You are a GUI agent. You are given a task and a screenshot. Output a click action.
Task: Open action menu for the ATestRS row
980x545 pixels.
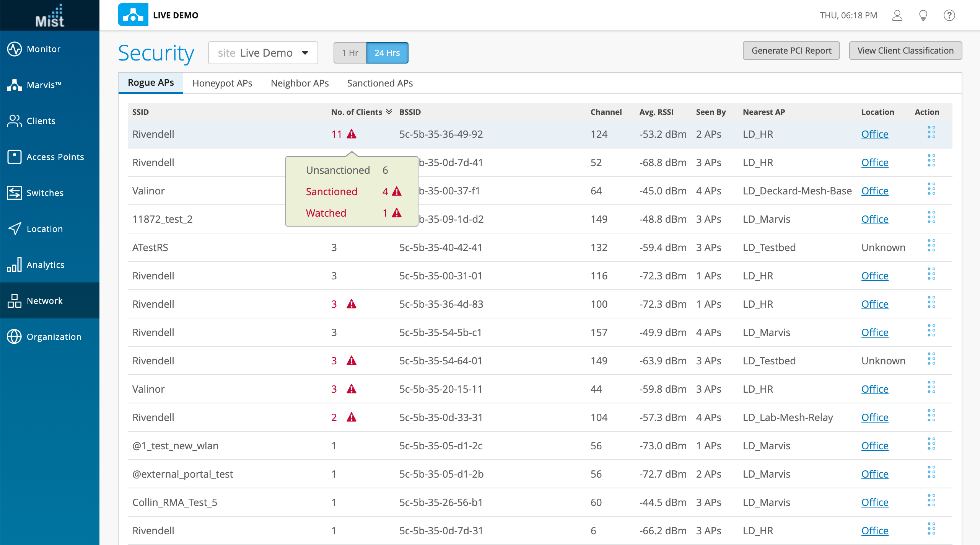[931, 246]
